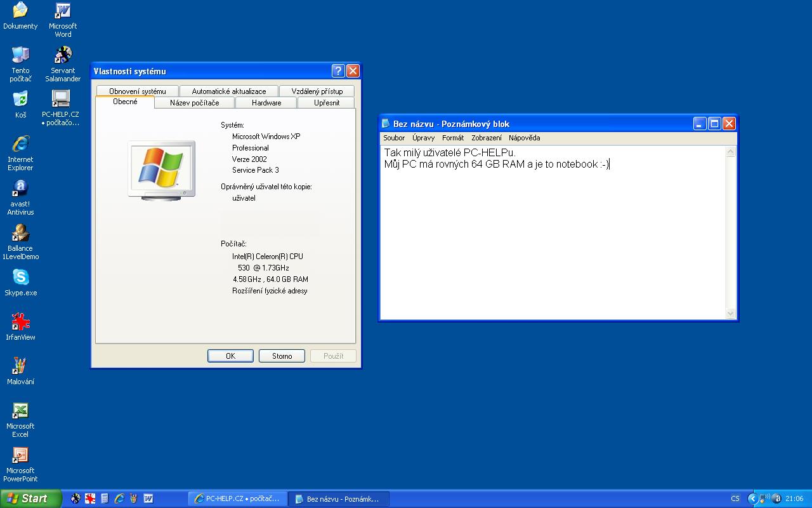The width and height of the screenshot is (812, 508).
Task: Open the Automatické aktualizace tab
Action: pos(229,91)
